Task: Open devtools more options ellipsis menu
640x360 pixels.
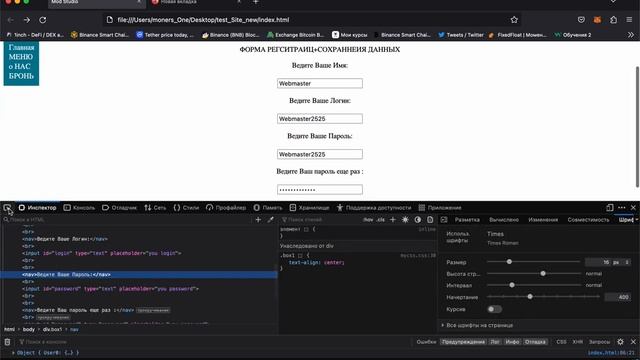Action: (622, 208)
